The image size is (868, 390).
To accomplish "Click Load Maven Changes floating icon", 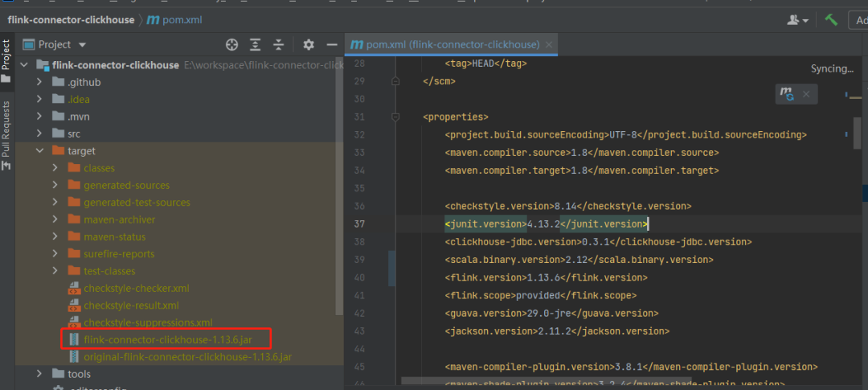I will point(787,94).
